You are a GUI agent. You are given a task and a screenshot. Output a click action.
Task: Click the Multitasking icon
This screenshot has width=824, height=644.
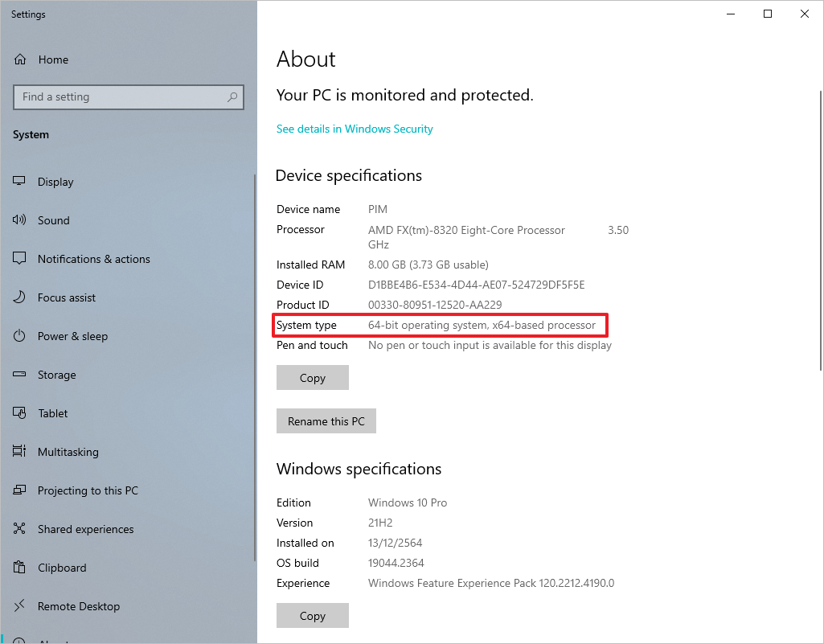(x=19, y=452)
